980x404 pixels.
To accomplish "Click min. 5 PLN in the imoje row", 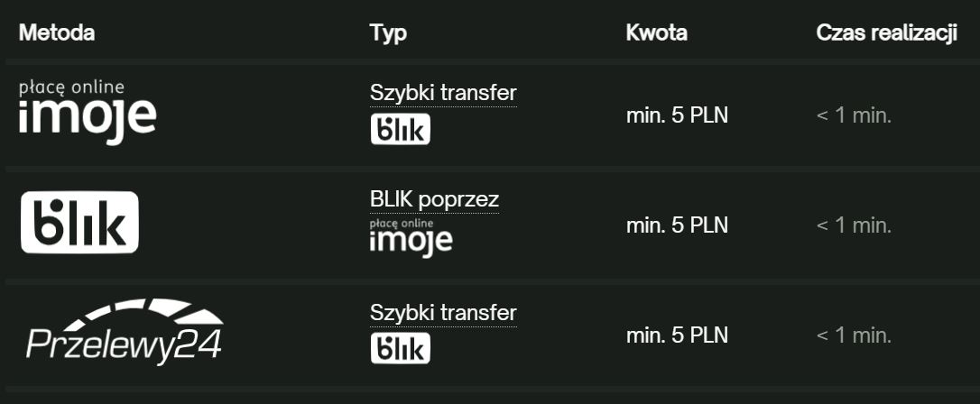I will click(x=677, y=115).
